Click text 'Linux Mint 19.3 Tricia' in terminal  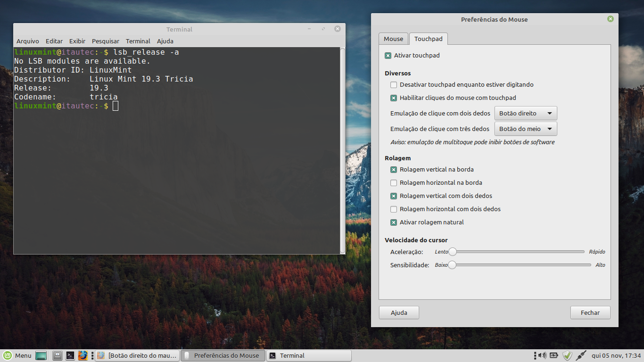pos(141,79)
